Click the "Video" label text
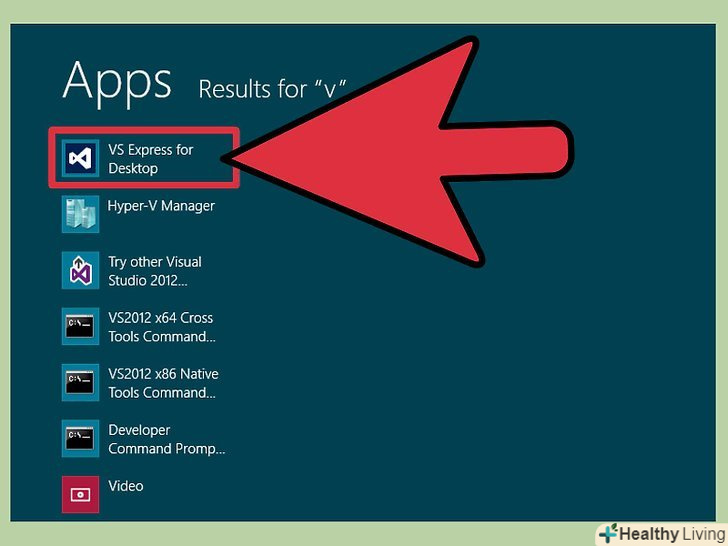728x546 pixels. tap(126, 486)
